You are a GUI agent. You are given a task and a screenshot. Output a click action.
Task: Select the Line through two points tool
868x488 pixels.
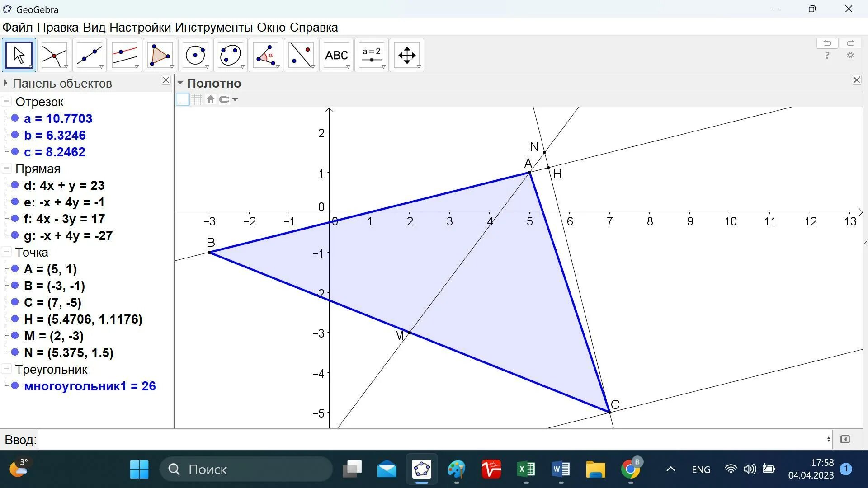point(89,55)
